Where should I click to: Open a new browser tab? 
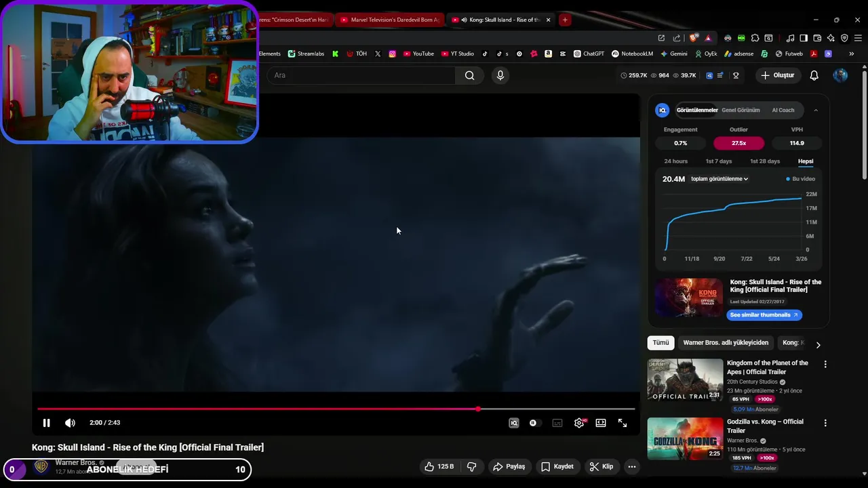coord(564,20)
